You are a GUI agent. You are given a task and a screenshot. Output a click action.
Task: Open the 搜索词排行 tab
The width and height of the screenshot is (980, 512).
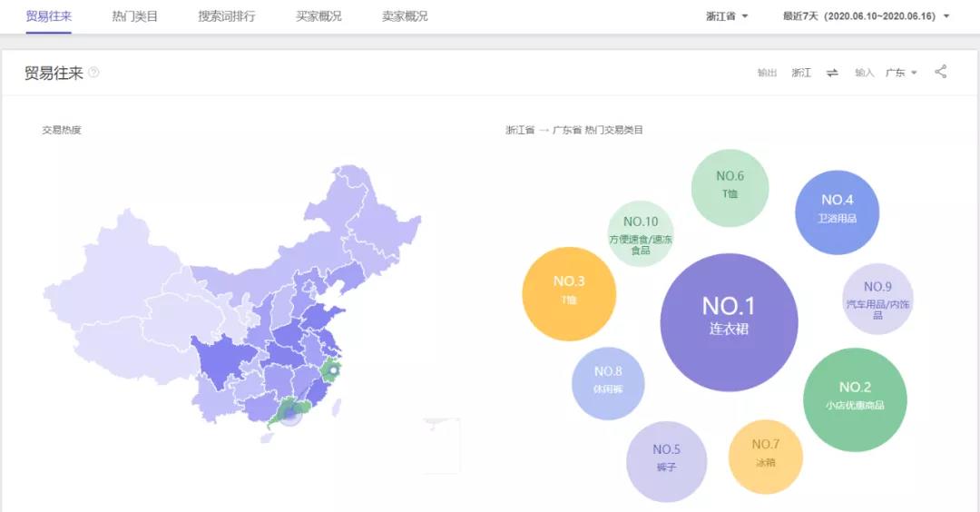pos(227,16)
